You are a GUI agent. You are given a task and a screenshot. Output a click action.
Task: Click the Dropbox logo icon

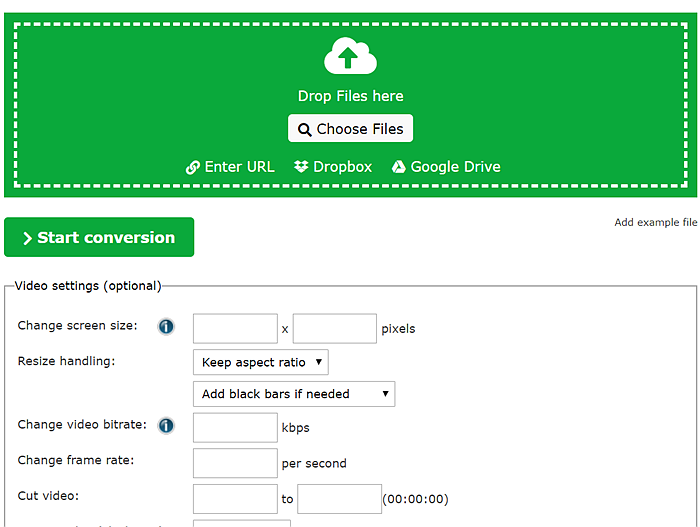301,167
